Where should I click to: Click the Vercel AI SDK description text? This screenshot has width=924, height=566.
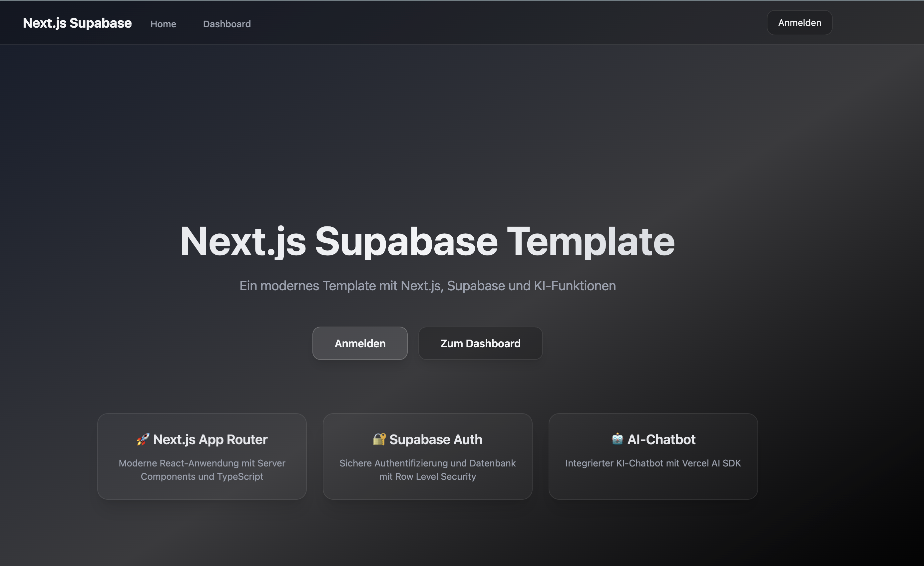coord(653,463)
